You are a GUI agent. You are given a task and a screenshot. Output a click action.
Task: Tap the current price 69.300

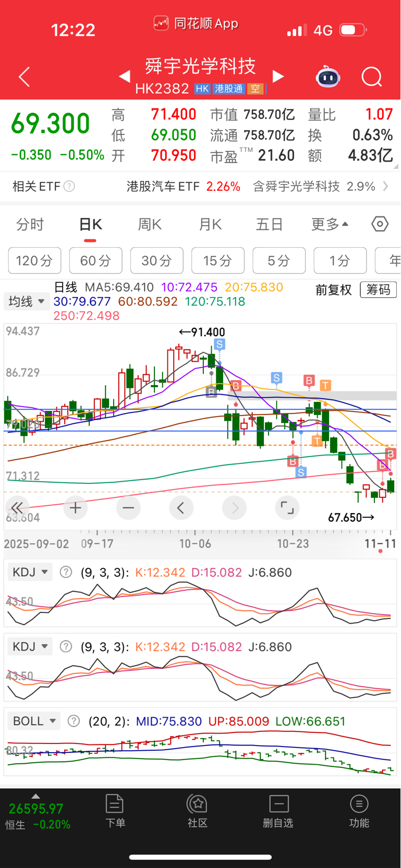pyautogui.click(x=51, y=124)
